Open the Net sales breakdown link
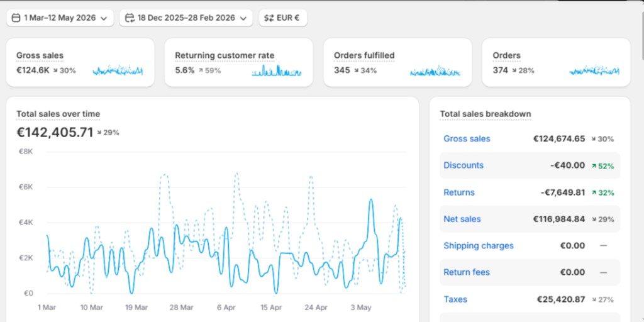Image resolution: width=644 pixels, height=322 pixels. tap(462, 219)
